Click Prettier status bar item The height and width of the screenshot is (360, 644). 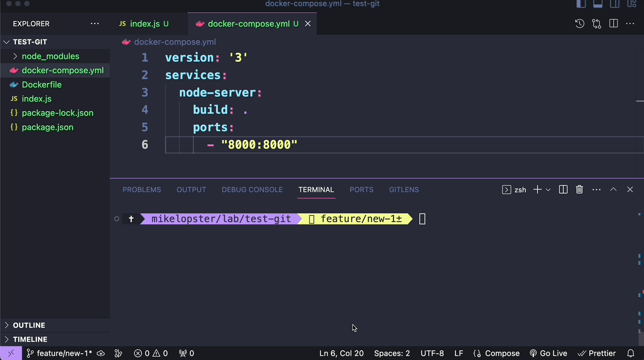[x=597, y=353]
